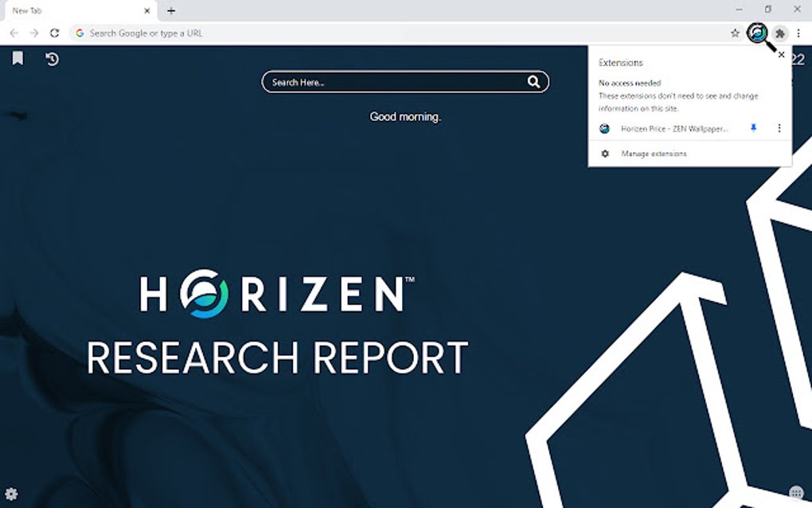Go forward using browser forward arrow
Viewport: 812px width, 508px height.
point(34,33)
